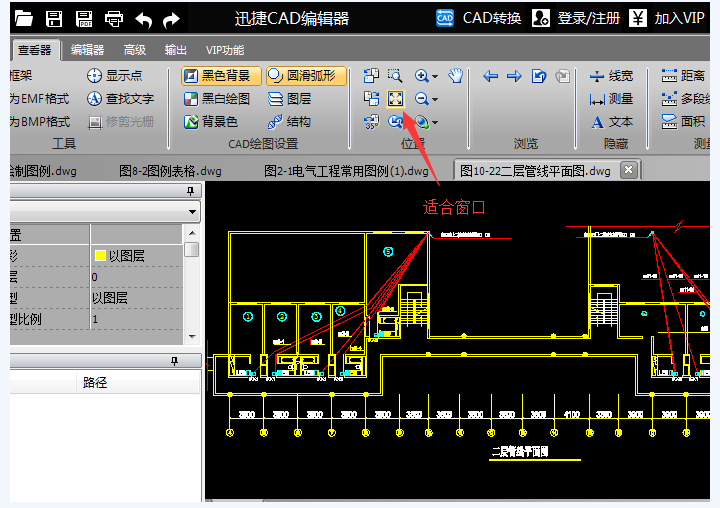Click the blue page-return icon in 浏览
The image size is (720, 508).
539,76
